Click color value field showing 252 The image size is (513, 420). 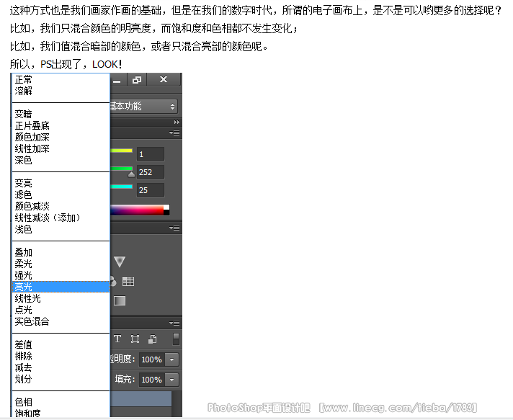pyautogui.click(x=150, y=172)
